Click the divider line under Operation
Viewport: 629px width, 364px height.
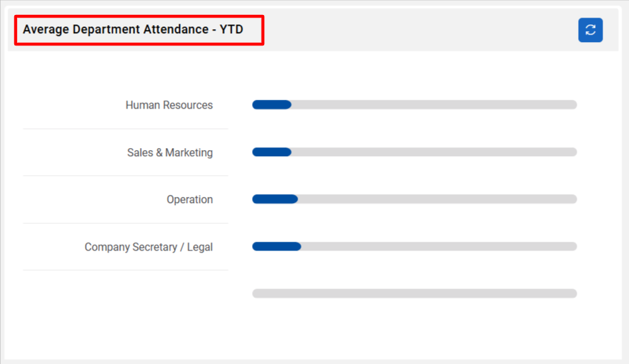point(126,223)
